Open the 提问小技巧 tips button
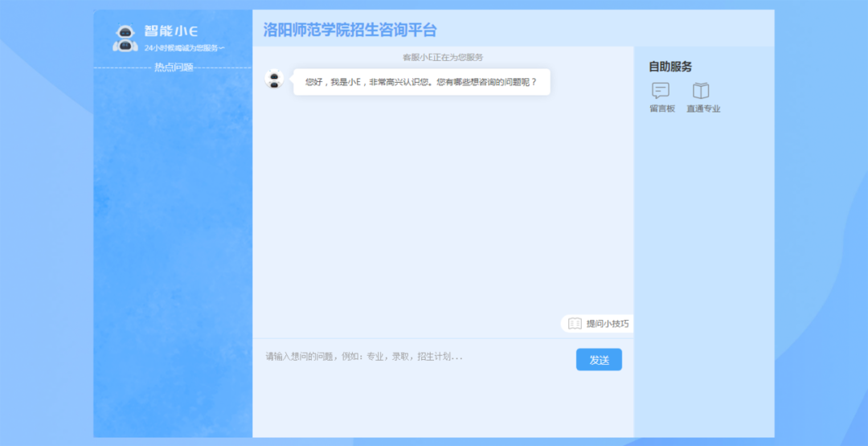 (x=597, y=324)
